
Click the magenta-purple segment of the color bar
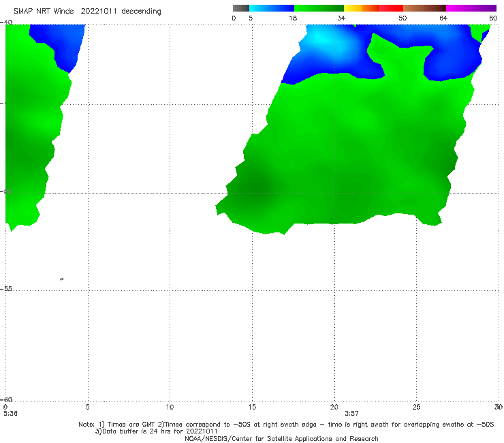pos(471,8)
